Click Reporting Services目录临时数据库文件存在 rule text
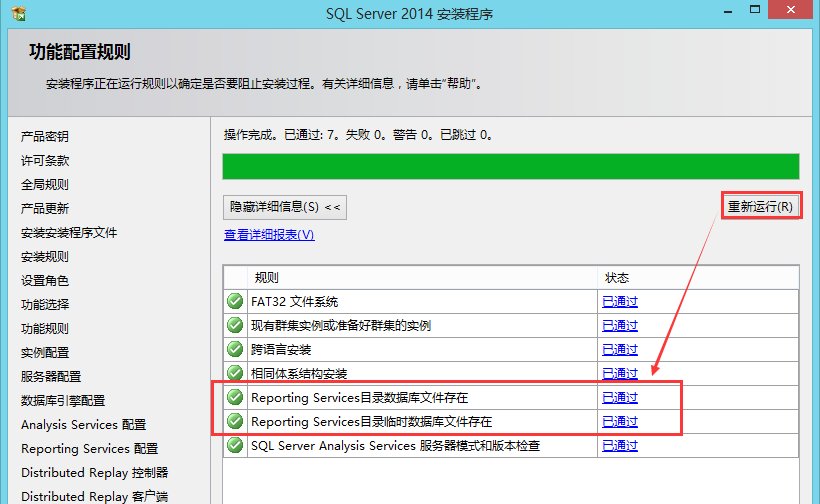The image size is (820, 504). click(372, 422)
